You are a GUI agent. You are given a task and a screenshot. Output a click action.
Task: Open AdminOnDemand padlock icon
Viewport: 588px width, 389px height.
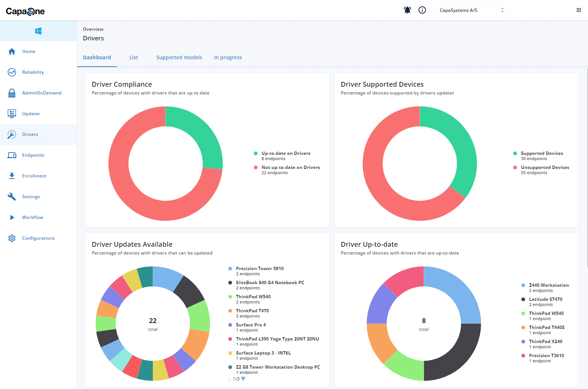pos(12,93)
